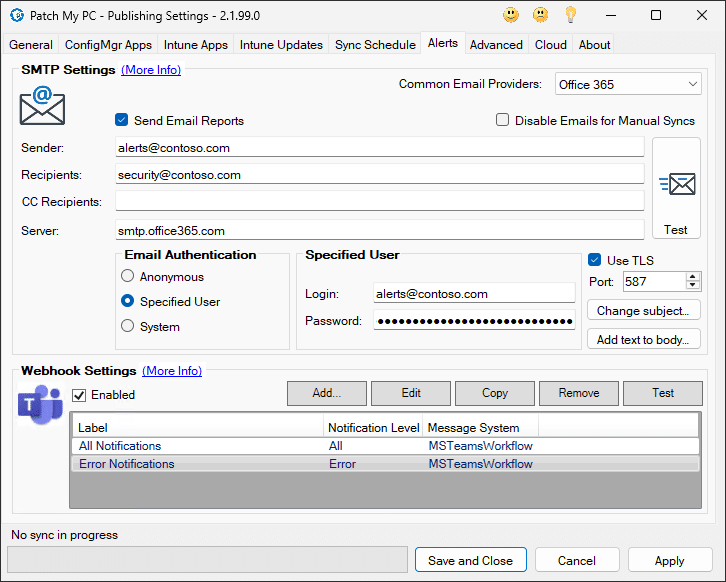
Task: Click the lightbulb idea icon
Action: [571, 15]
